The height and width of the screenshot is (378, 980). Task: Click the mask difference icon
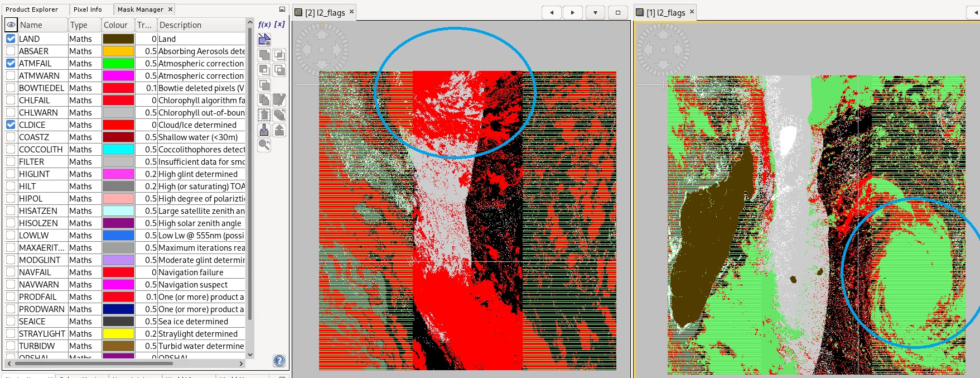[x=264, y=70]
